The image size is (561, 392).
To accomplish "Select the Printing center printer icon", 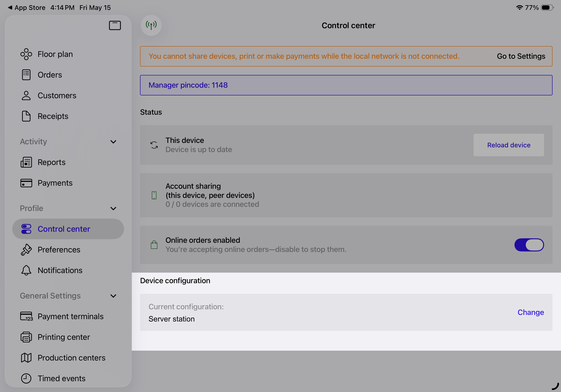I will click(26, 337).
